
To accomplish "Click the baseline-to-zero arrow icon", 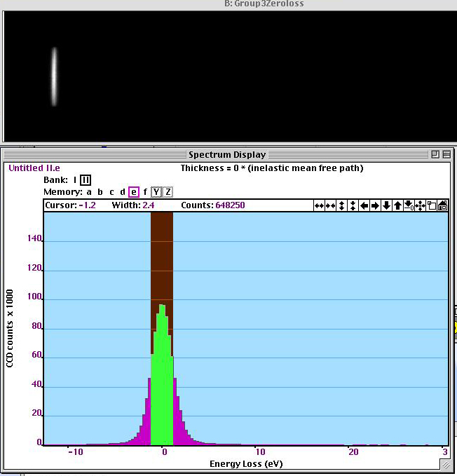I will point(409,206).
